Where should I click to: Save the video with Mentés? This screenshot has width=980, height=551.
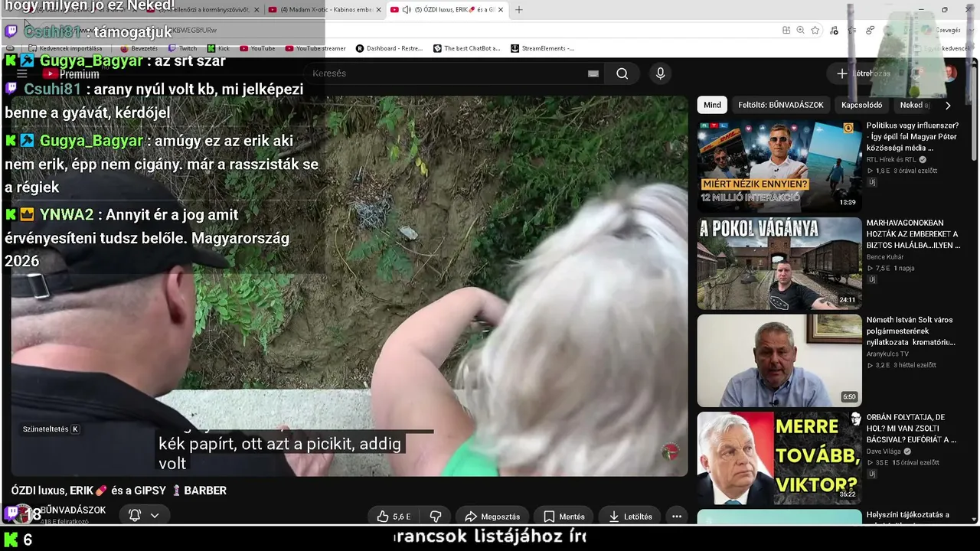pyautogui.click(x=563, y=517)
